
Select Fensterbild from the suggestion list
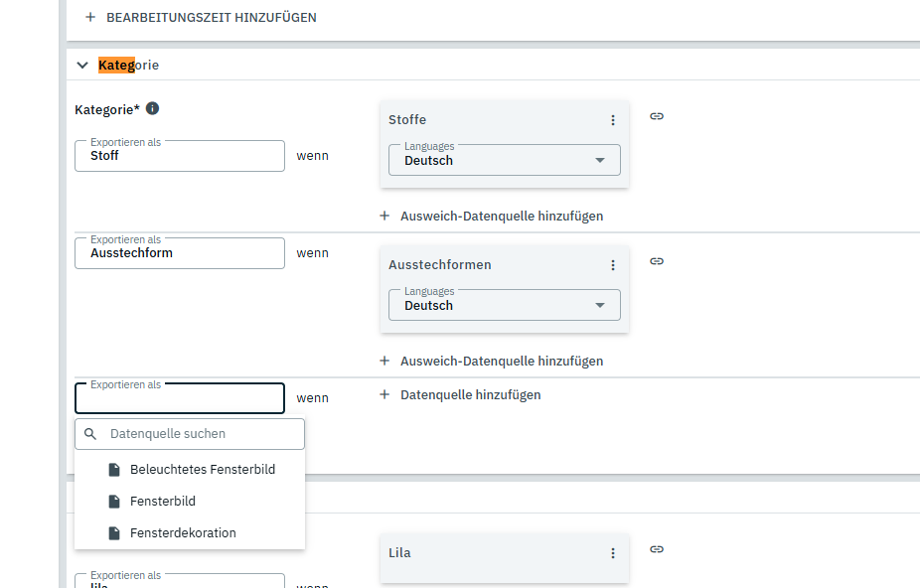[x=162, y=502]
